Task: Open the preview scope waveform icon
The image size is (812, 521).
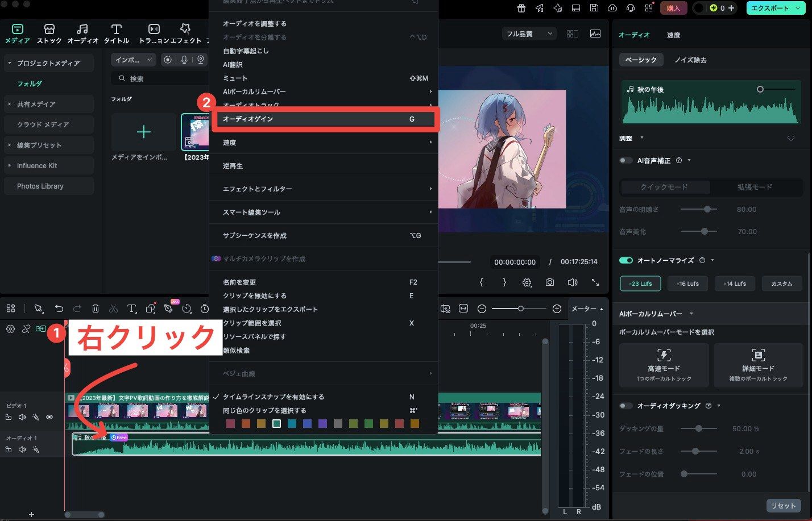Action: [595, 34]
